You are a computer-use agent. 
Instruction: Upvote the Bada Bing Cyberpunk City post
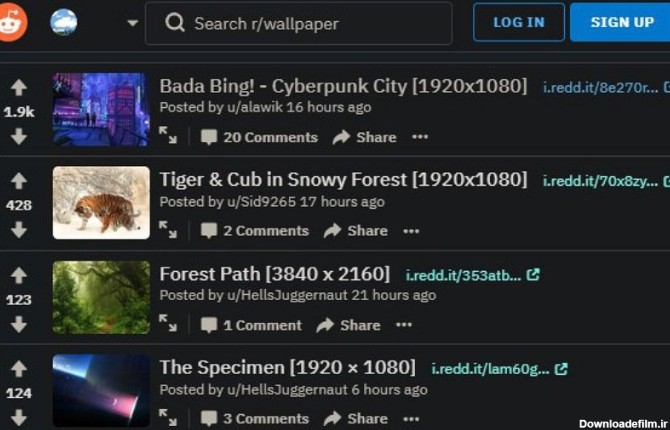[19, 88]
